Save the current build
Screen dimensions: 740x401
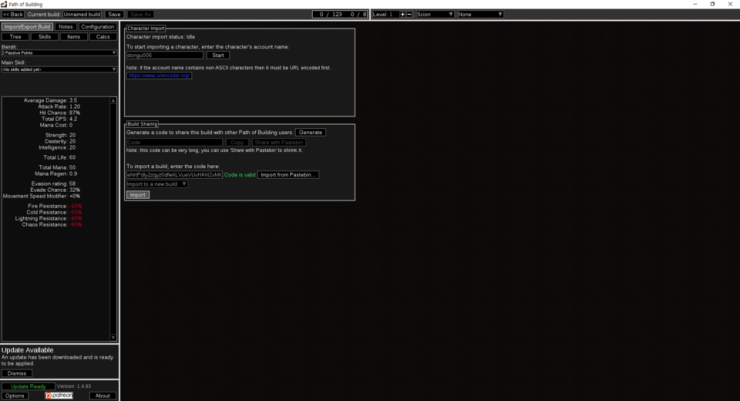click(x=114, y=14)
